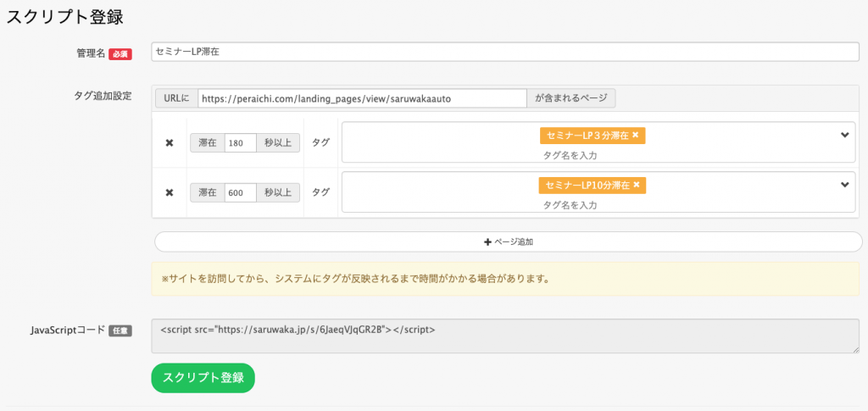This screenshot has height=411, width=868.
Task: Focus the tag name input under セミナーLP10分滞在
Action: (x=570, y=205)
